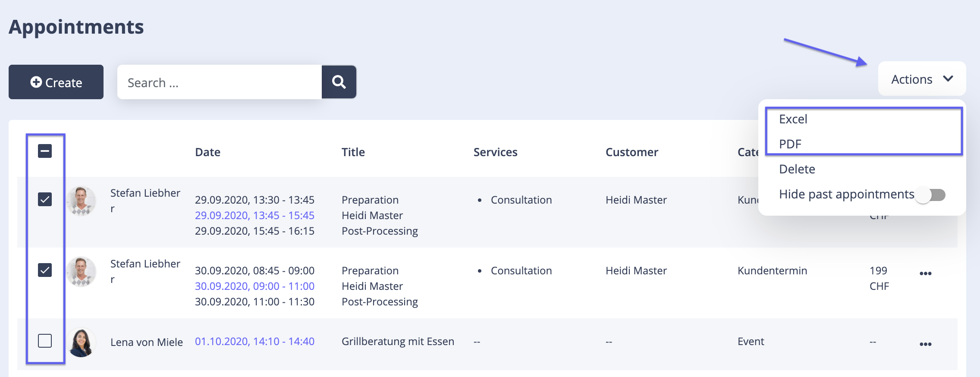Click Lena von Miele's profile picture

click(x=81, y=342)
